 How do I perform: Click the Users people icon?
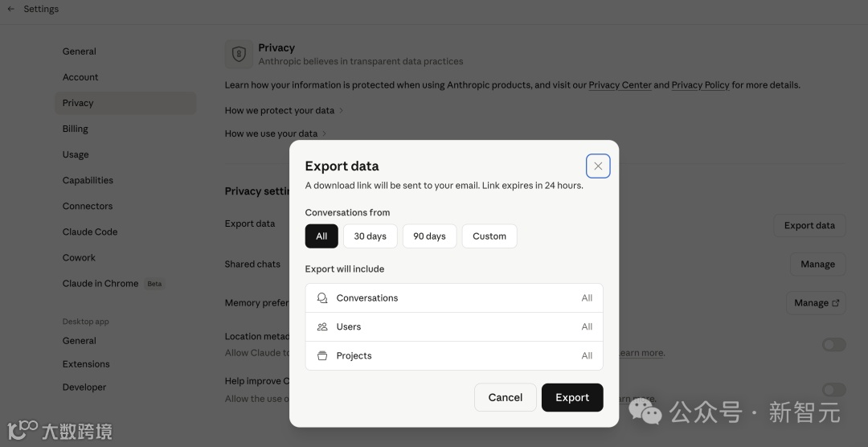[322, 327]
